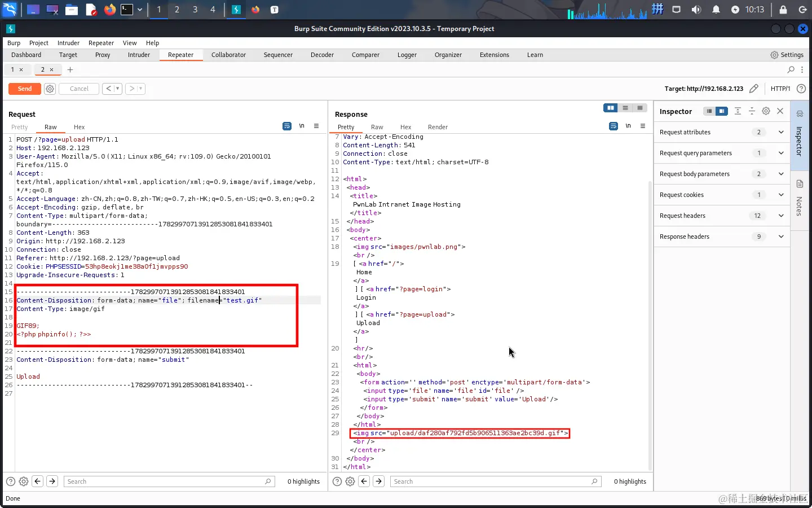This screenshot has height=508, width=812.
Task: Open request search settings gear
Action: tap(24, 481)
